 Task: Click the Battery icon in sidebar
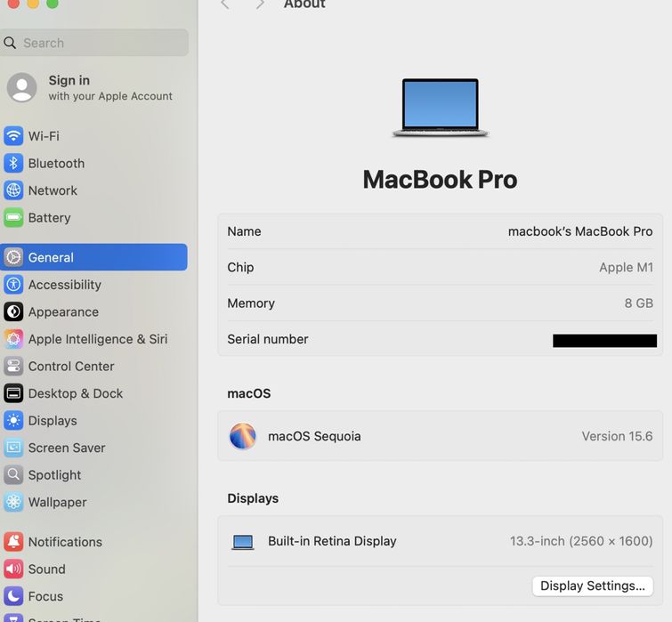pos(13,218)
